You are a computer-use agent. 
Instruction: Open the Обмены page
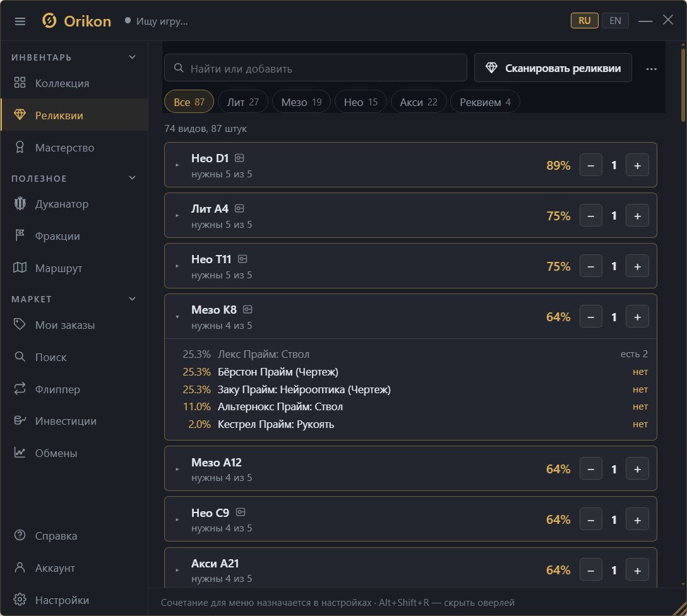pos(75,453)
